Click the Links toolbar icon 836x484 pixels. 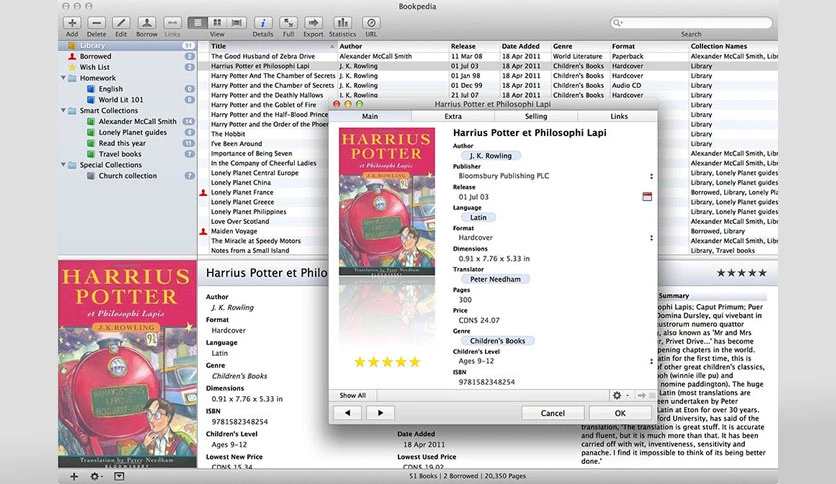point(172,23)
